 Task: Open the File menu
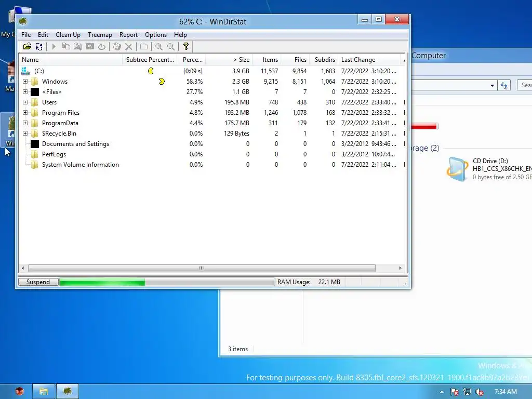click(26, 35)
